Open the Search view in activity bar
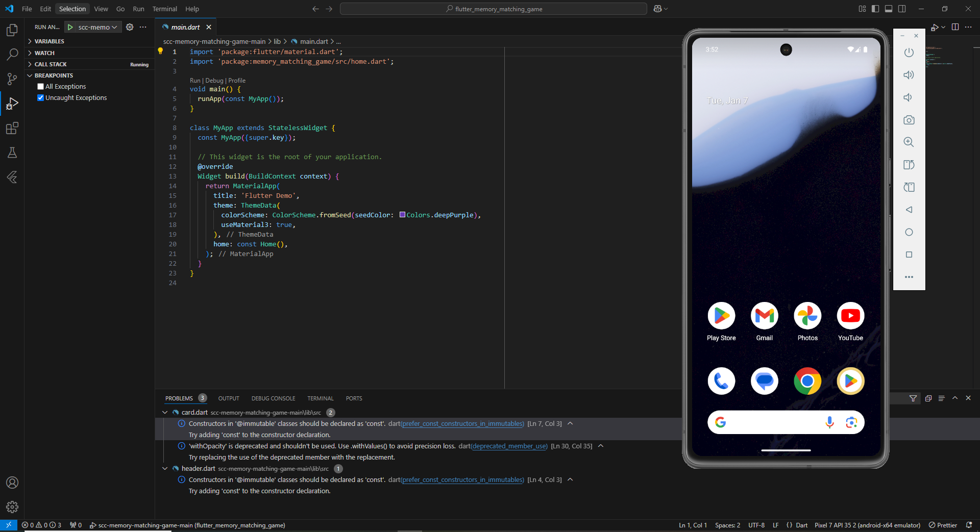This screenshot has width=980, height=532. (x=12, y=55)
